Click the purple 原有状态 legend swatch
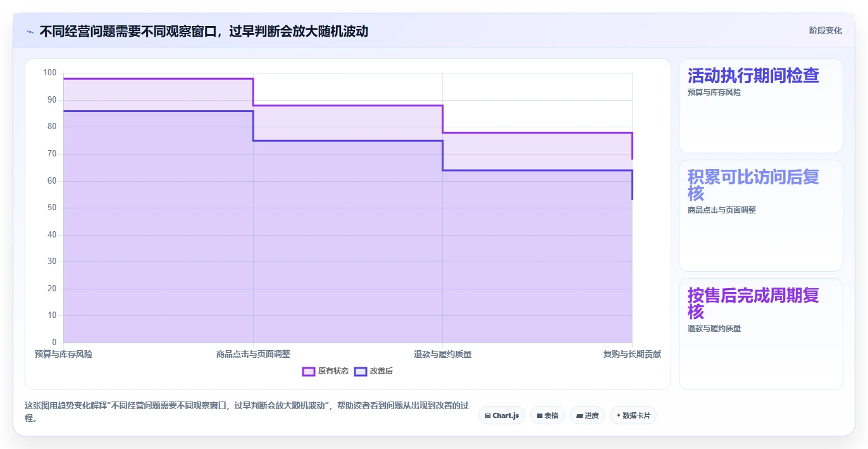Screen dimensions: 868x449 (x=309, y=371)
